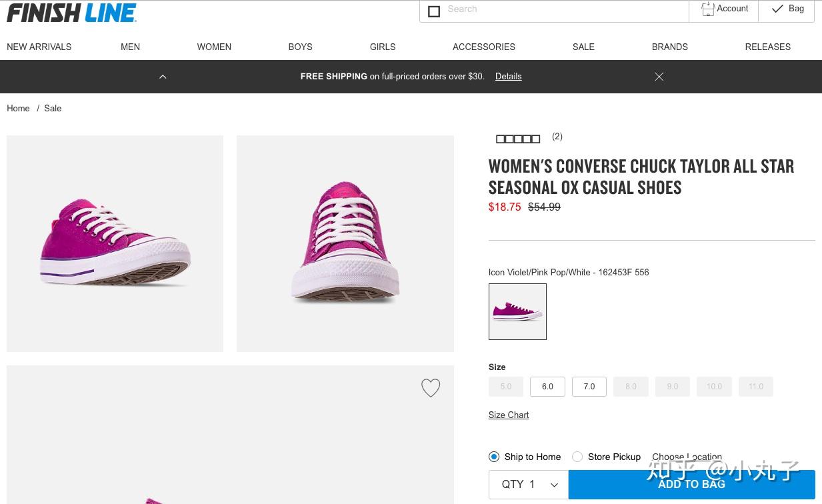Screen dimensions: 822x504
Task: Close the free shipping banner
Action: tap(659, 77)
